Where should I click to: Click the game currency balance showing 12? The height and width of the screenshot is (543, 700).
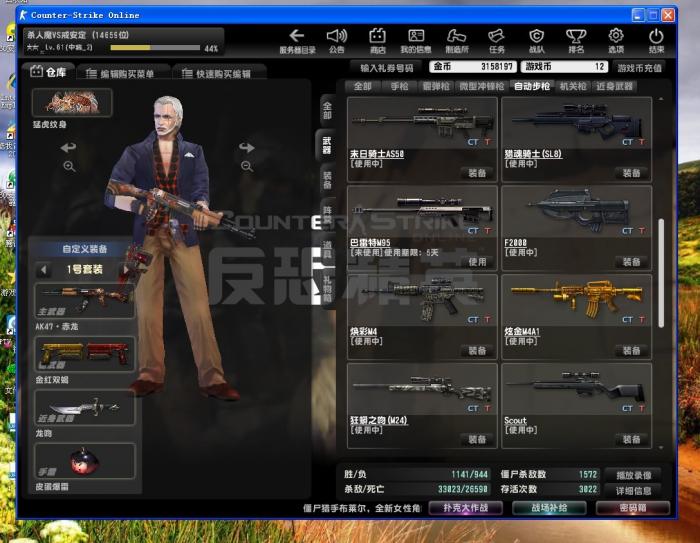565,67
